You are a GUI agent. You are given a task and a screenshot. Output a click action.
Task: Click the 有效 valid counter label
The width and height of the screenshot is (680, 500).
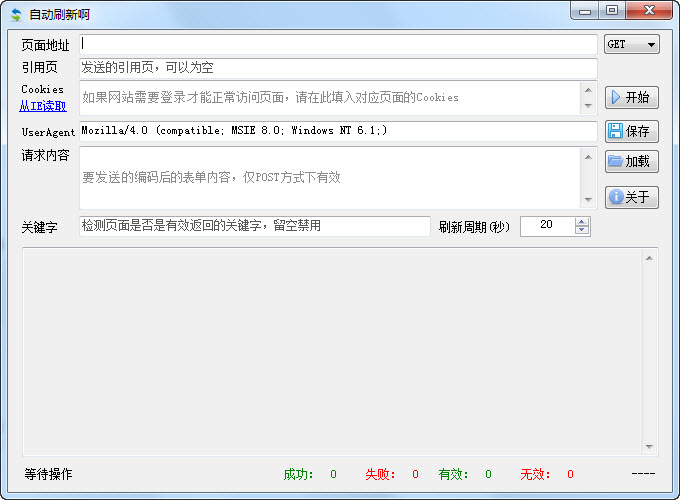point(453,474)
